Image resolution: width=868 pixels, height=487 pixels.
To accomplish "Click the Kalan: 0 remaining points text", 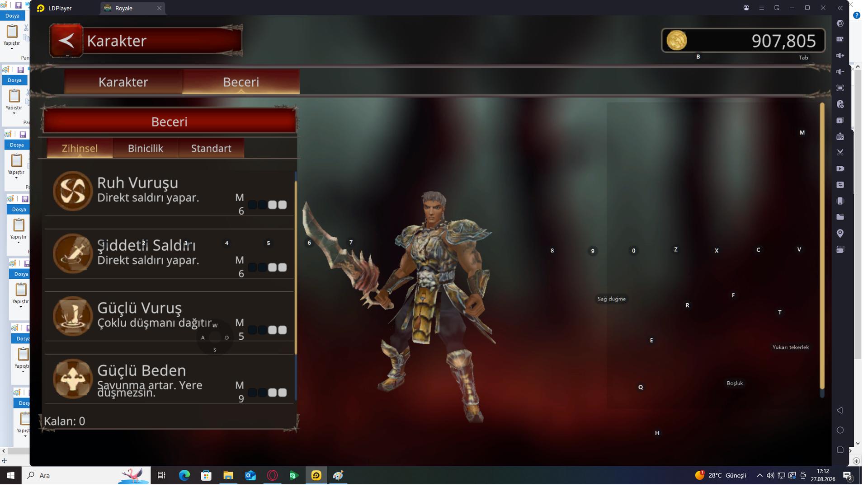I will point(64,421).
